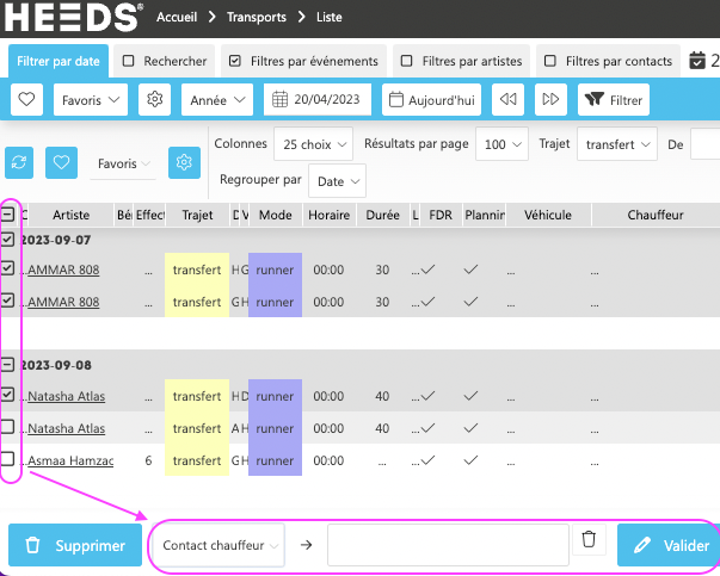
Task: Jump to previous period with rewind arrows
Action: 508,99
